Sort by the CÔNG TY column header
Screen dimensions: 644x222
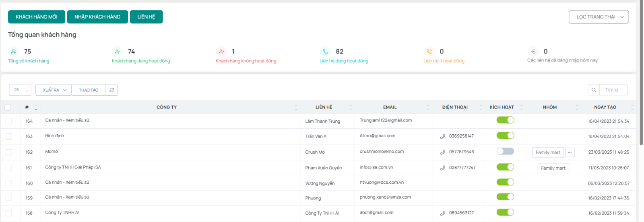tap(167, 107)
